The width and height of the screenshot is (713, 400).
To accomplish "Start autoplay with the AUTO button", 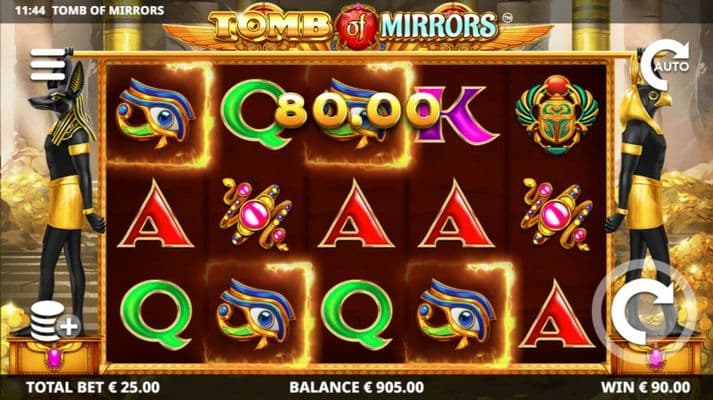I will (x=665, y=64).
